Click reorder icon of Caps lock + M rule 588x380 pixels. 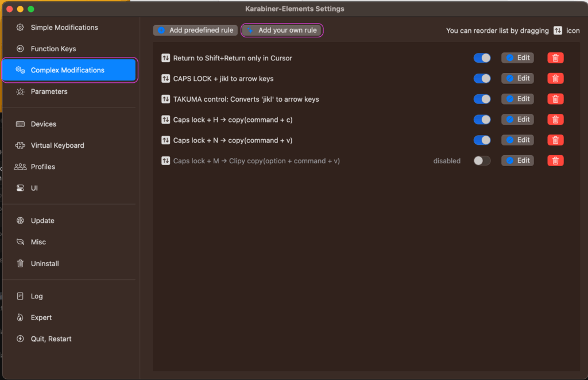tap(165, 161)
